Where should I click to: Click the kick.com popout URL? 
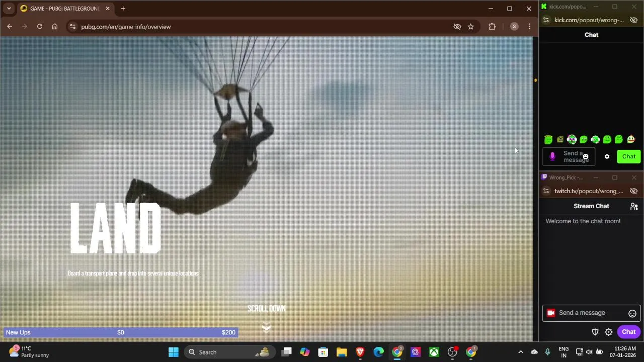coord(589,20)
